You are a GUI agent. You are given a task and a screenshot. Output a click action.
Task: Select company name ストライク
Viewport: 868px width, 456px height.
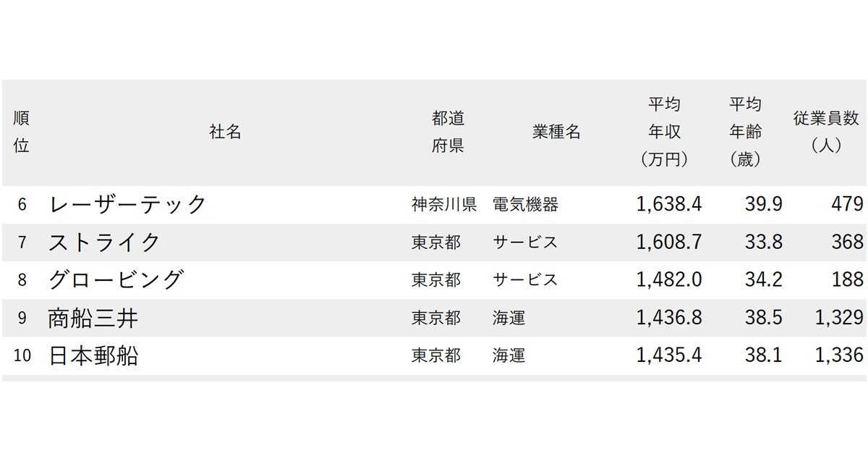(x=104, y=242)
